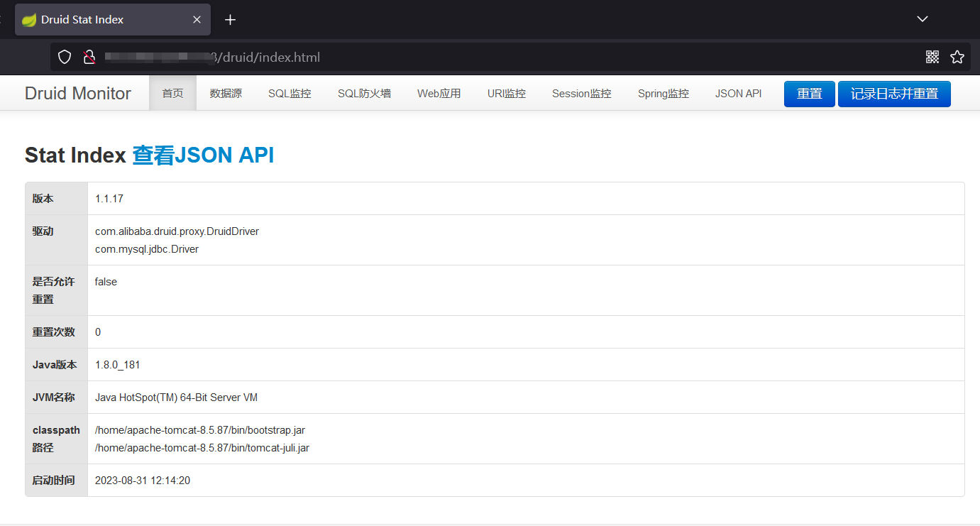This screenshot has height=526, width=980.
Task: Open a new browser tab with plus icon
Action: 230,20
